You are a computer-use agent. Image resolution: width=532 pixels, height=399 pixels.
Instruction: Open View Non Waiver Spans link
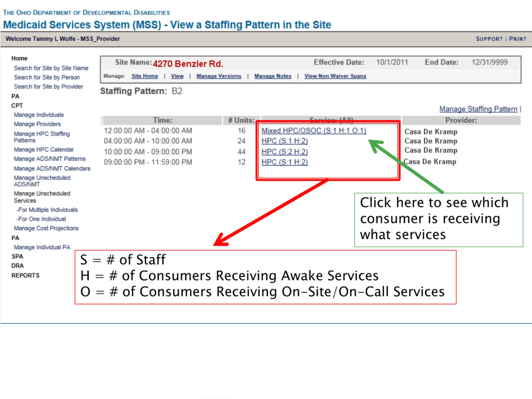335,76
